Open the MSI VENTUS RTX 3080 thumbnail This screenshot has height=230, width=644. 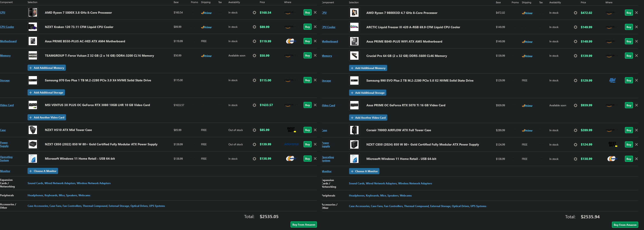click(33, 105)
